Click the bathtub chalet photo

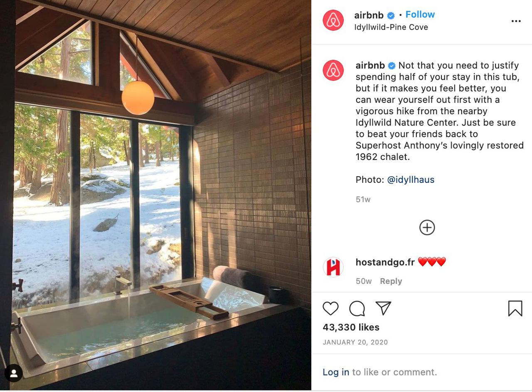click(x=155, y=195)
